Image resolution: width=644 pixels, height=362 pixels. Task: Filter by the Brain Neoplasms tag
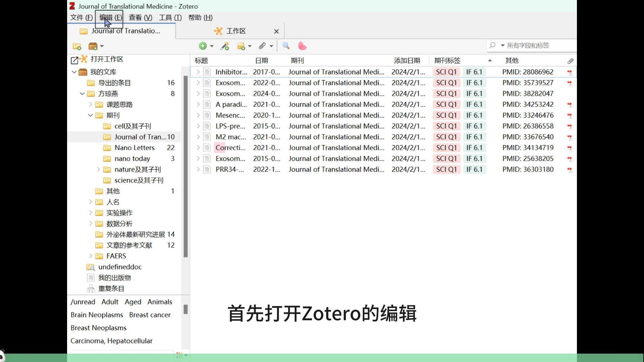point(97,315)
